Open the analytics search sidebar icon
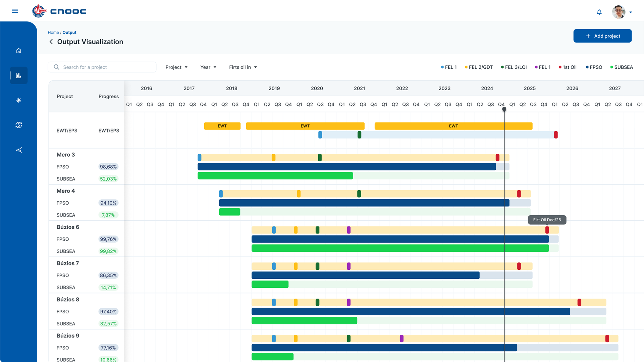Viewport: 644px width, 362px height. pos(19,150)
